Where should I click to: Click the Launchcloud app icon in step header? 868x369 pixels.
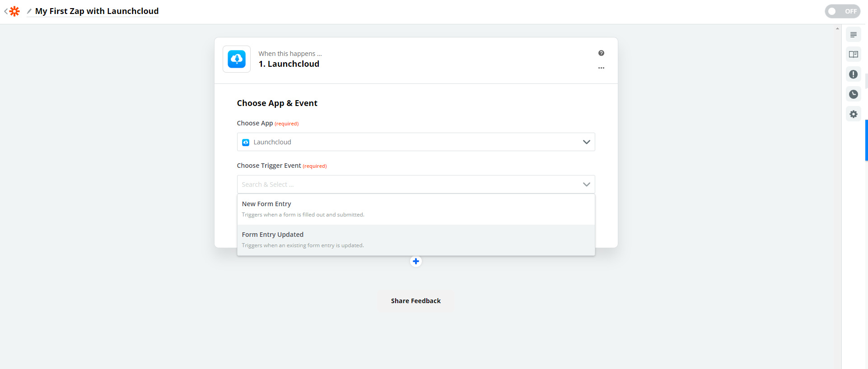tap(237, 59)
